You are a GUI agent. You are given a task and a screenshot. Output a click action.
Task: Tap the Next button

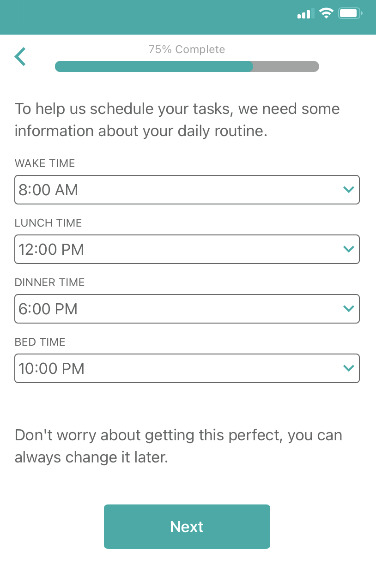pos(187,527)
